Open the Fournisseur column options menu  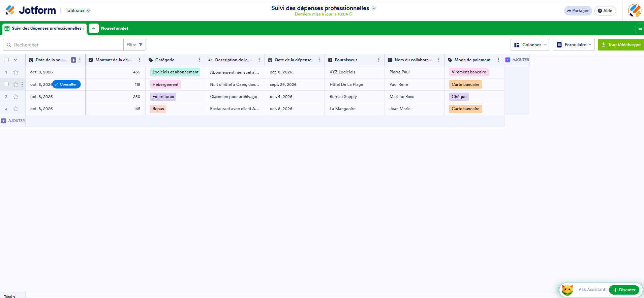[x=379, y=60]
